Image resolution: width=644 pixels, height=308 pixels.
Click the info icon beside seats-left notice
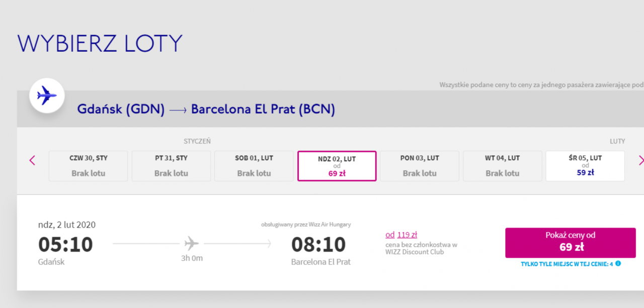(x=618, y=263)
